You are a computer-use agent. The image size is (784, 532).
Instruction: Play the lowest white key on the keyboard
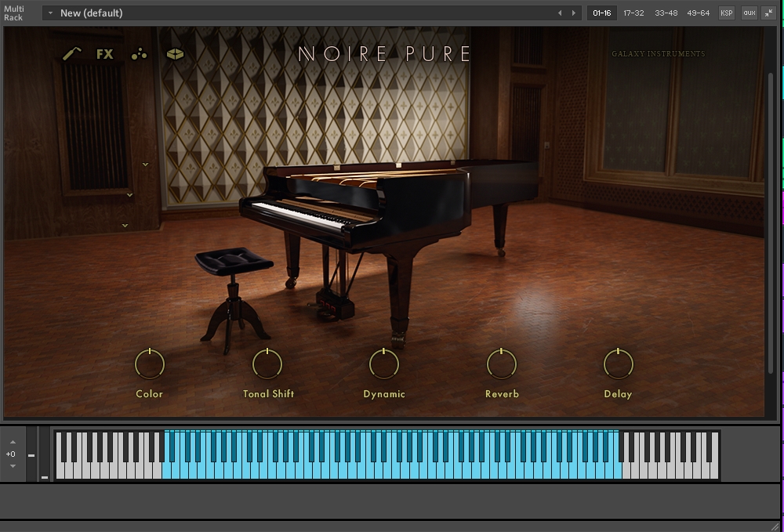(x=60, y=471)
